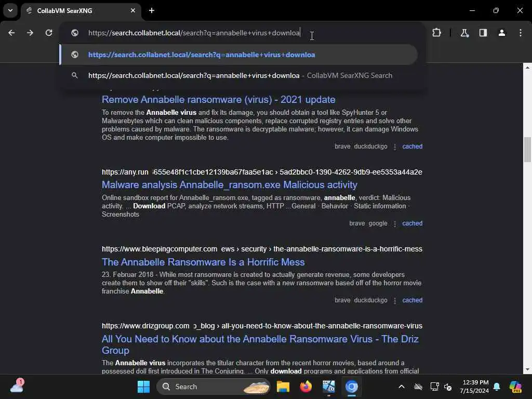
Task: Click the muted volume tray icon
Action: point(448,387)
